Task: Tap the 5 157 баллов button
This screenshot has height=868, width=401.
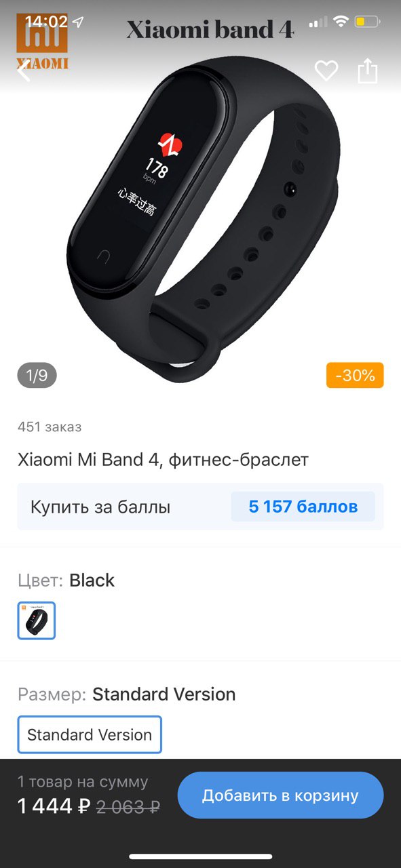Action: pyautogui.click(x=303, y=507)
